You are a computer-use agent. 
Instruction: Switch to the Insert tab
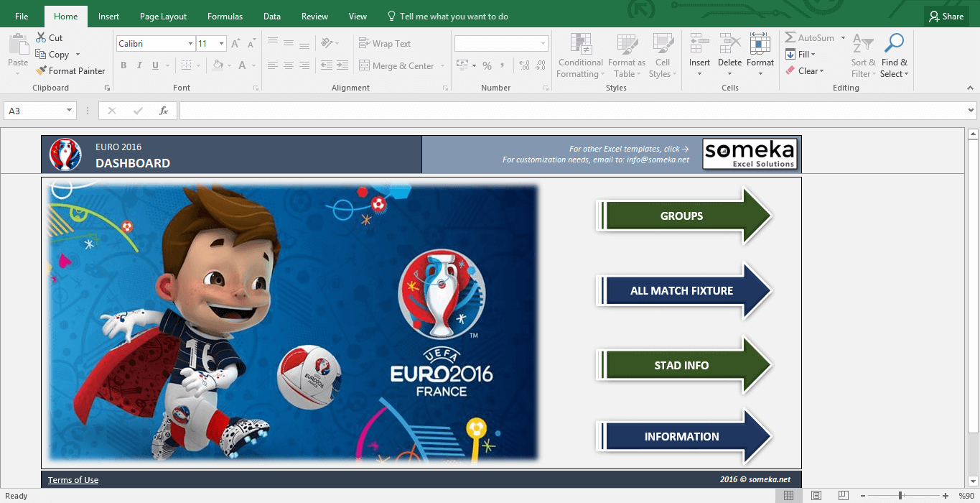(109, 17)
